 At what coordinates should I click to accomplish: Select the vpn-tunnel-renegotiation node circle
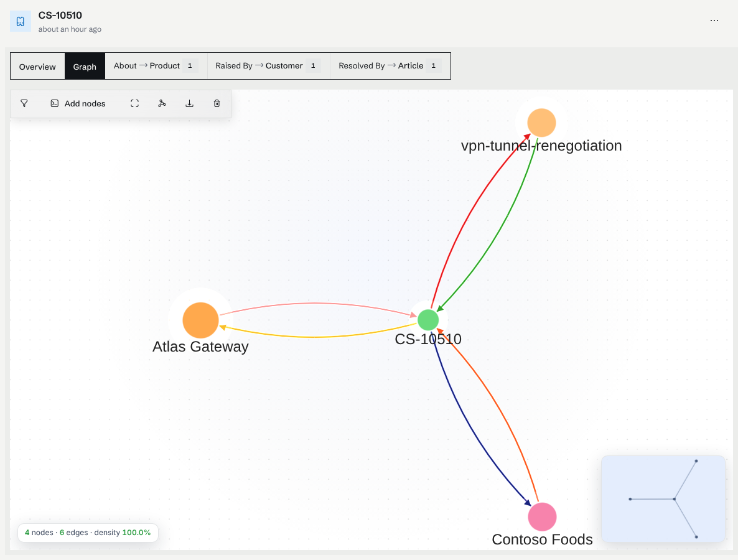coord(542,123)
